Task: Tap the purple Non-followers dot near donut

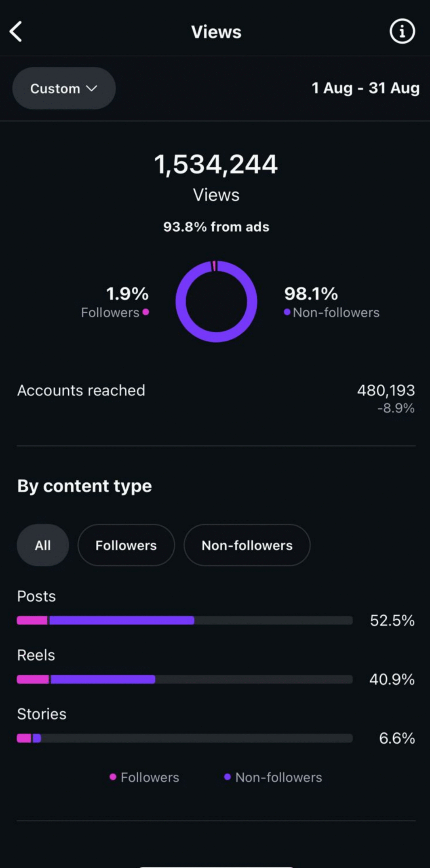Action: (287, 312)
